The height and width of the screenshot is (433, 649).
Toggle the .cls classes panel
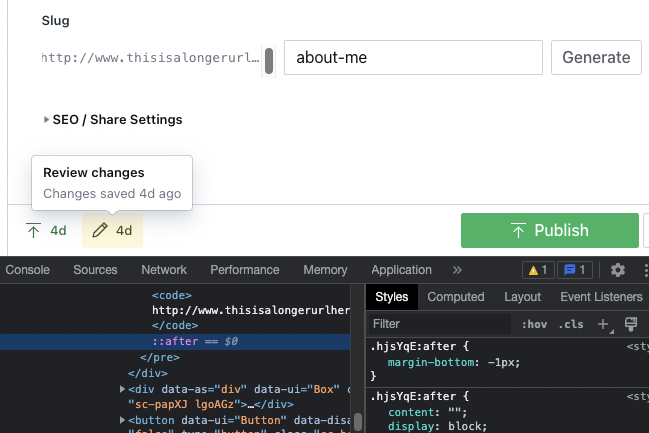[x=571, y=324]
